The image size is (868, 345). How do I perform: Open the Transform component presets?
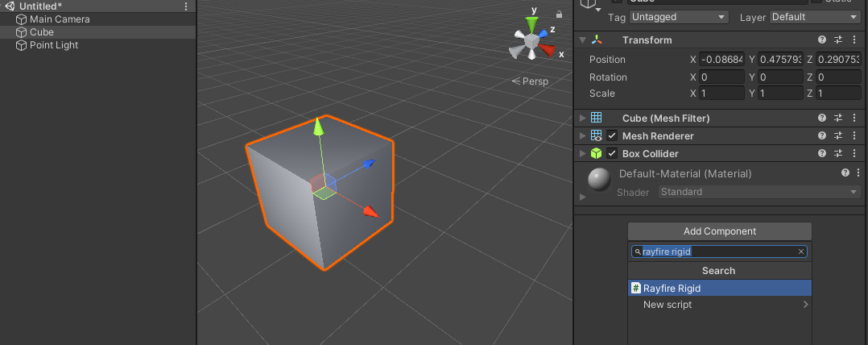[x=838, y=39]
